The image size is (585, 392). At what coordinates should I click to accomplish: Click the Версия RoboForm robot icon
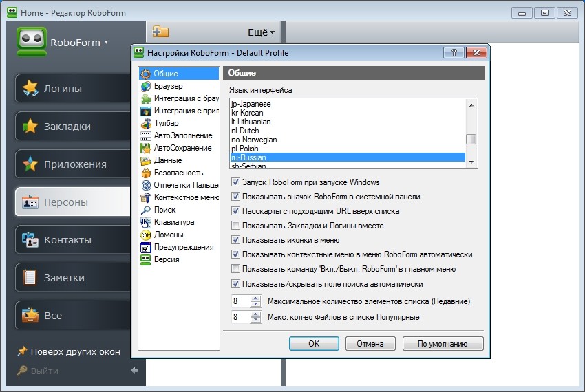145,259
